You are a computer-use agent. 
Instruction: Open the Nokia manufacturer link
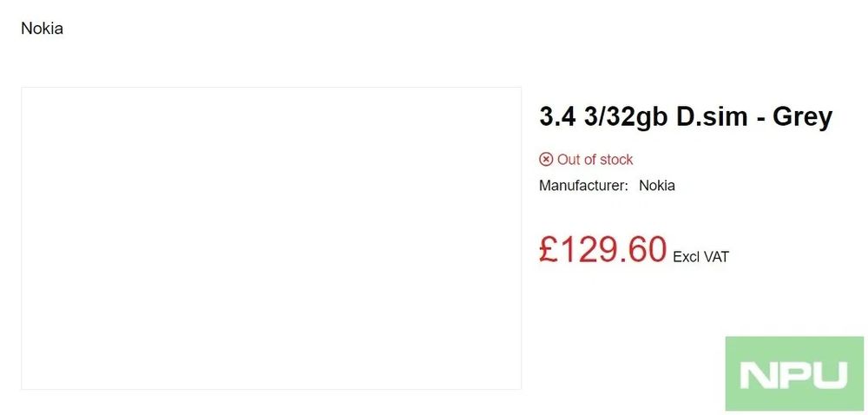tap(657, 185)
